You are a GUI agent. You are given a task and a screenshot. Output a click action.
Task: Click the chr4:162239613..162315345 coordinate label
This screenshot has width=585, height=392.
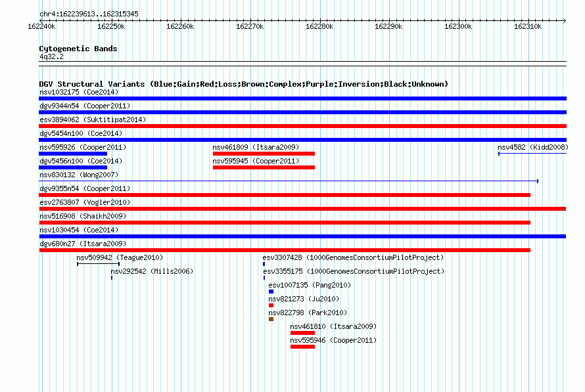pyautogui.click(x=89, y=14)
